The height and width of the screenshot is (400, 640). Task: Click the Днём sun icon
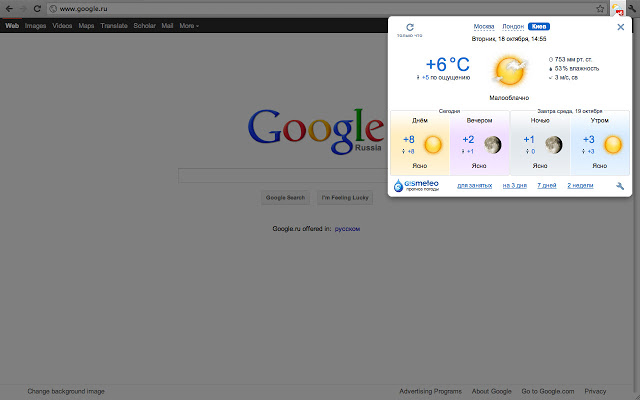tap(433, 144)
